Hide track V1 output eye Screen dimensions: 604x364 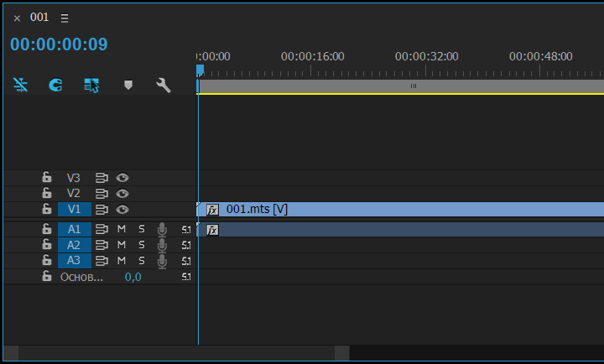122,209
